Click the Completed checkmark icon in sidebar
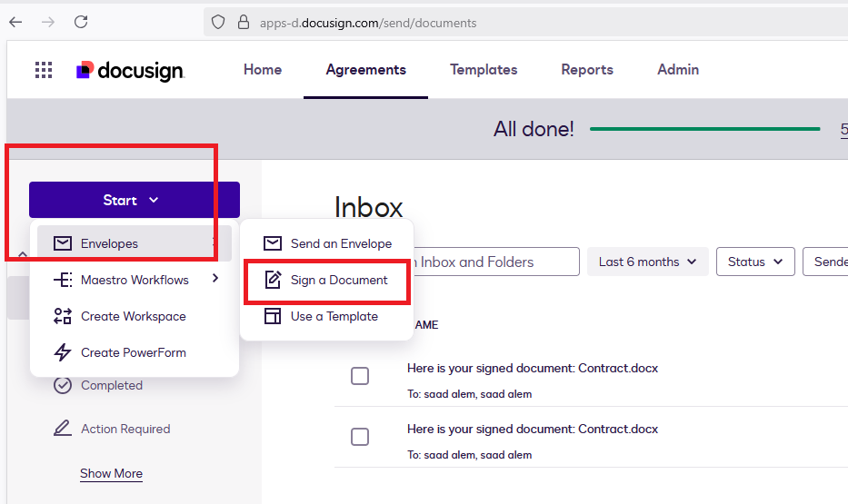This screenshot has height=504, width=848. [63, 385]
